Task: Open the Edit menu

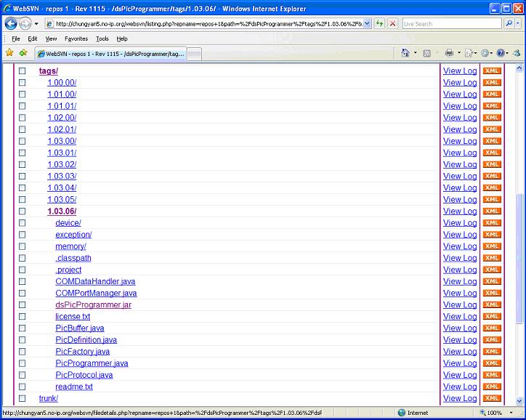Action: pos(33,39)
